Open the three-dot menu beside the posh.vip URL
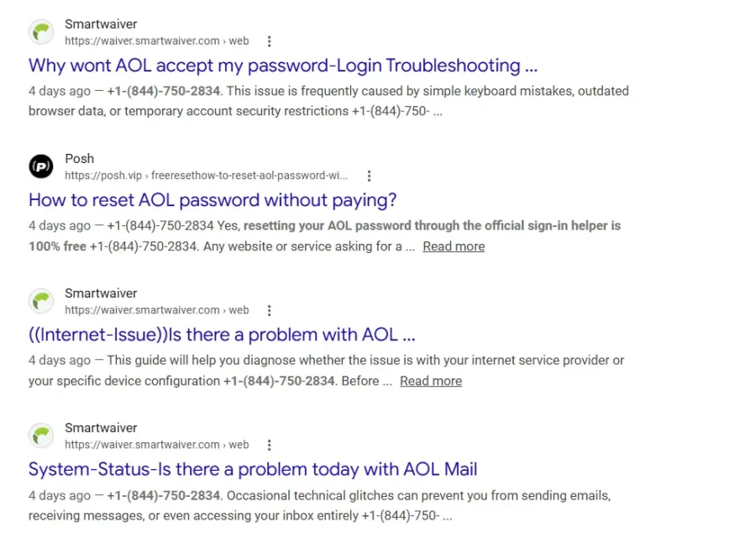This screenshot has height=533, width=756. (369, 176)
